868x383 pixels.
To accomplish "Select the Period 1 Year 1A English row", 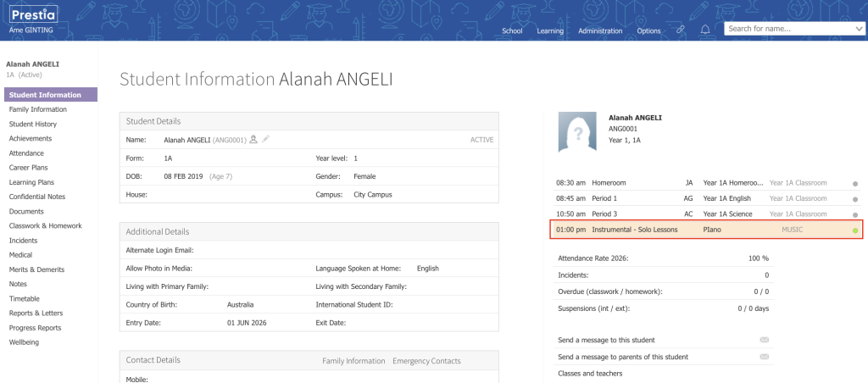I will pyautogui.click(x=708, y=198).
